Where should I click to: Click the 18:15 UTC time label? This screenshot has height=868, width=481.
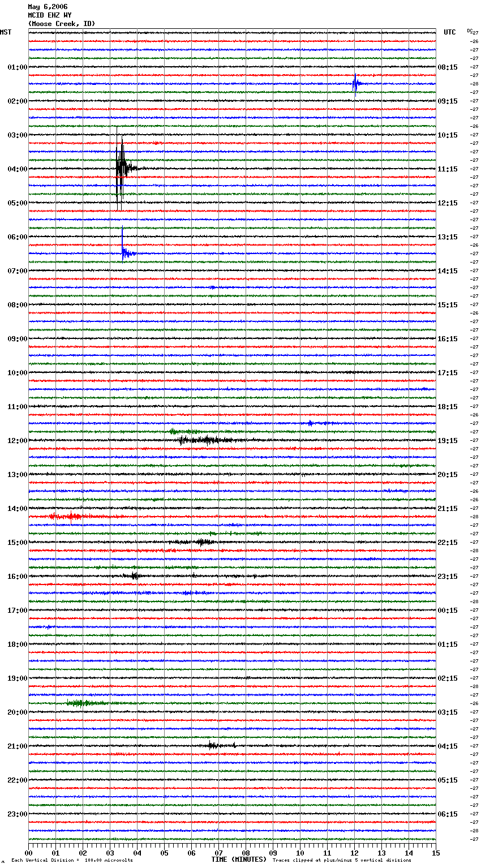coord(448,407)
